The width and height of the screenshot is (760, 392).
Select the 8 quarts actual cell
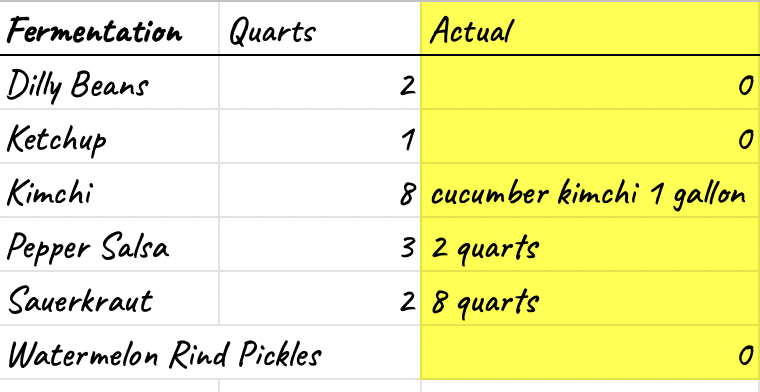590,298
